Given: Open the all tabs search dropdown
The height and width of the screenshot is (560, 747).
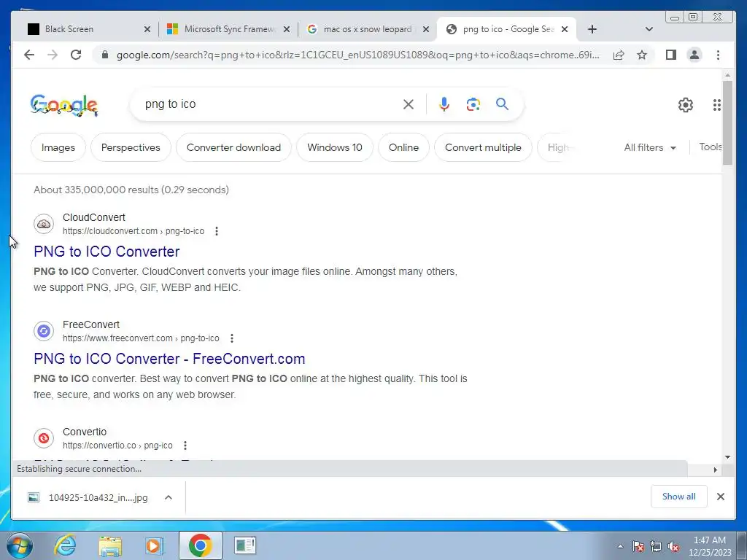Looking at the screenshot, I should coord(649,29).
